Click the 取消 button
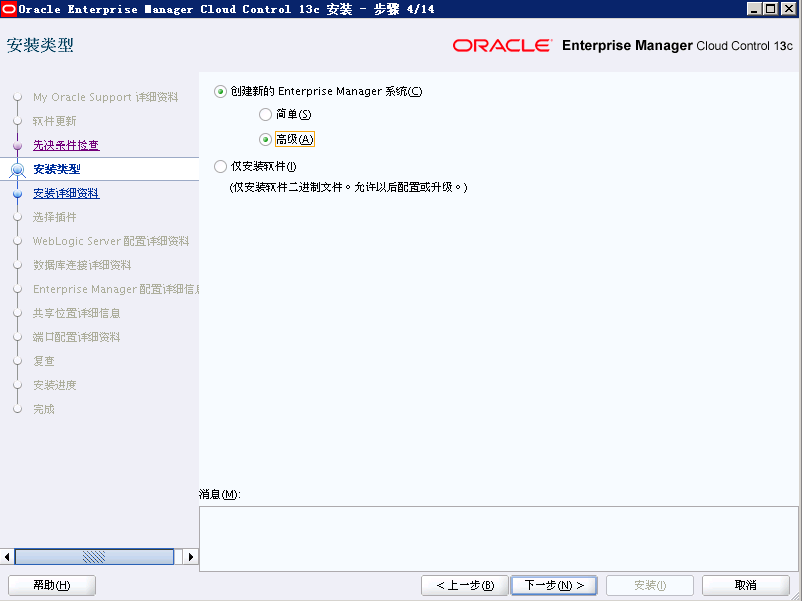 746,585
